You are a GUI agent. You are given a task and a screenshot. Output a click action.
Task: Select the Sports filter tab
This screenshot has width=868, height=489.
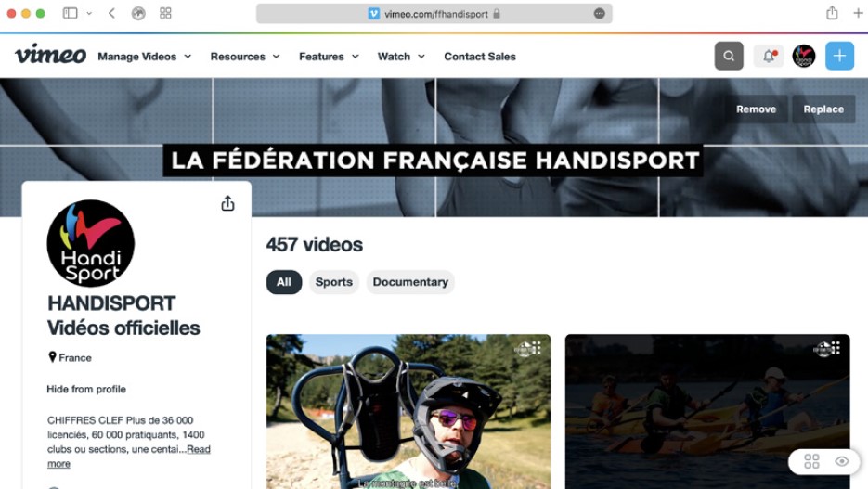334,282
